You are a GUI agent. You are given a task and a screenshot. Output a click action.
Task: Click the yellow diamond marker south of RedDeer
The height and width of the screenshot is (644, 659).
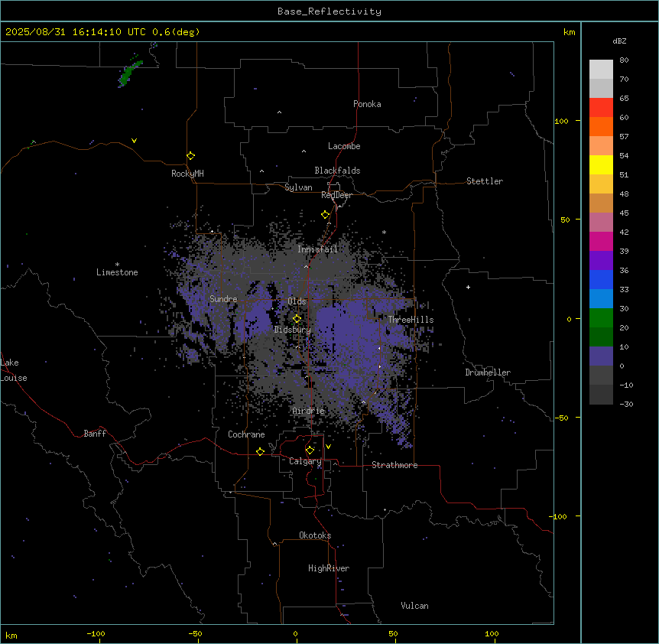click(326, 215)
